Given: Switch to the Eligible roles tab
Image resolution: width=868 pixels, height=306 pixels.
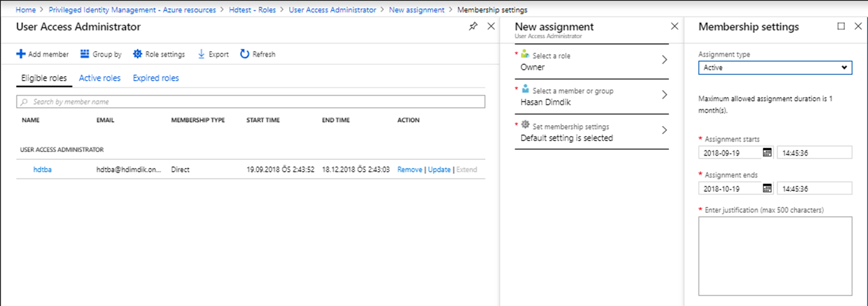Looking at the screenshot, I should 44,79.
